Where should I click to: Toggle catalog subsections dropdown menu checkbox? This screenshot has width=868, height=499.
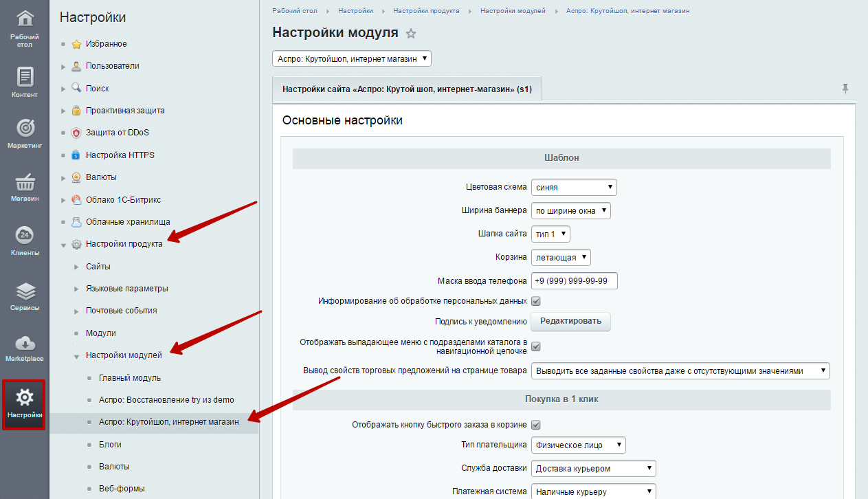(x=536, y=346)
